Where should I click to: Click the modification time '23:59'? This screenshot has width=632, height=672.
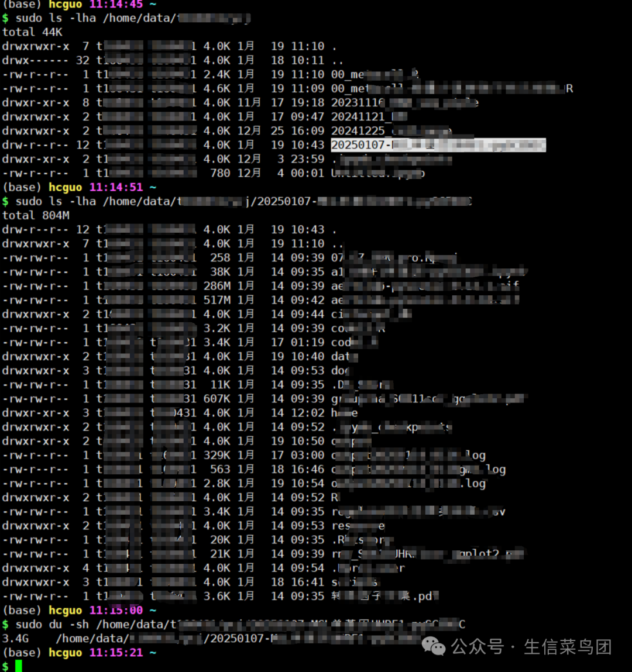pos(307,159)
